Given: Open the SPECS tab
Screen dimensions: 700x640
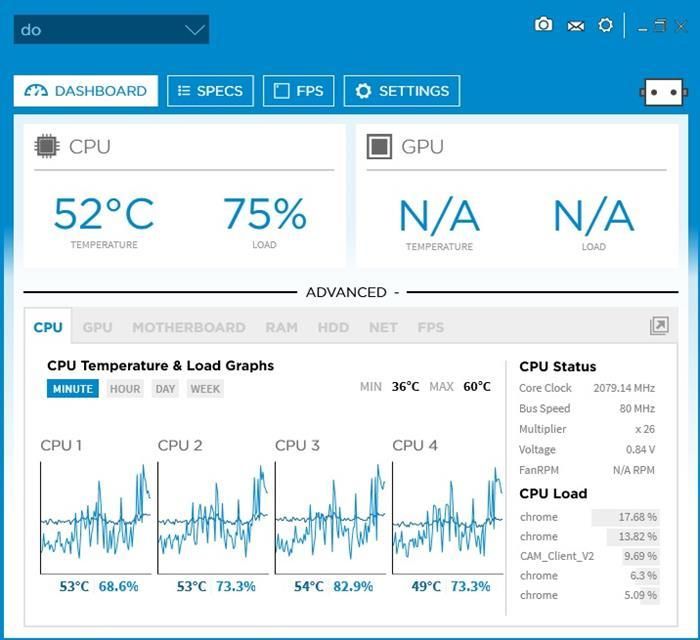Looking at the screenshot, I should (x=210, y=91).
